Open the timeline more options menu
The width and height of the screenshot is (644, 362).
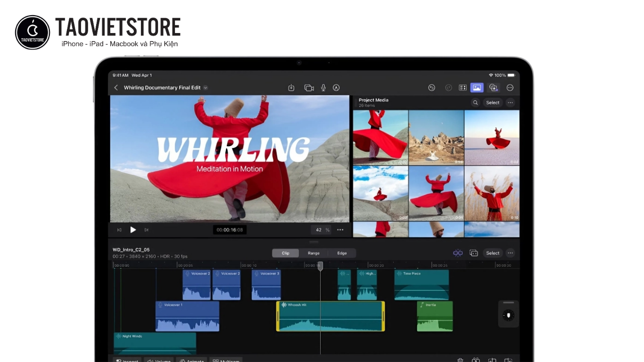(x=510, y=253)
